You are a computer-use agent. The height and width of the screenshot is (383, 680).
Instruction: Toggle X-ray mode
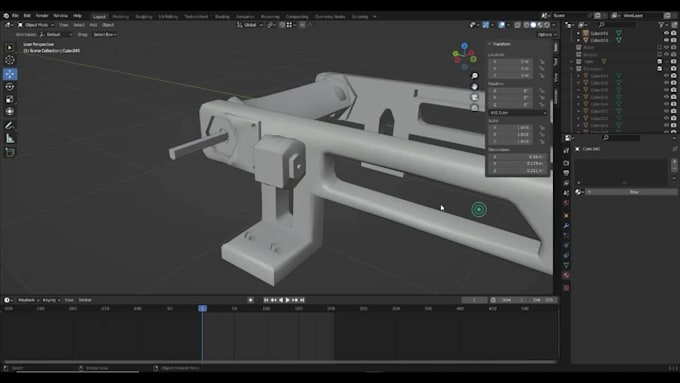[x=517, y=25]
